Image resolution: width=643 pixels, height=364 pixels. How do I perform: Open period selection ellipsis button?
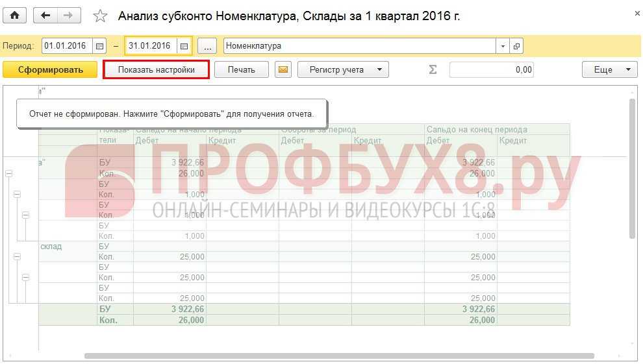[207, 46]
